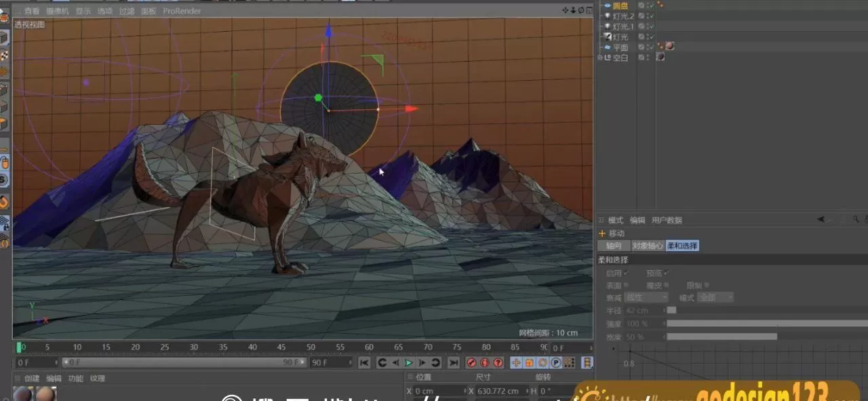Image resolution: width=868 pixels, height=401 pixels.
Task: Click the magnifier search icon above attributes panel
Action: [855, 219]
